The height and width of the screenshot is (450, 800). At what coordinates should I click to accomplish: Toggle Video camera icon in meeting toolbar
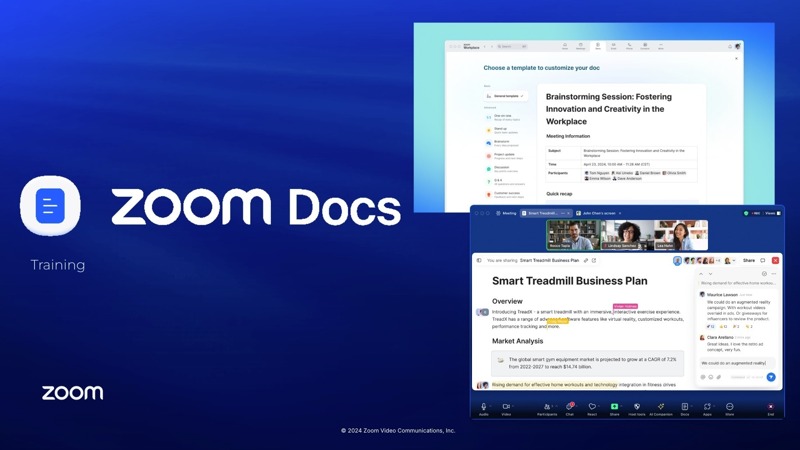pos(506,407)
